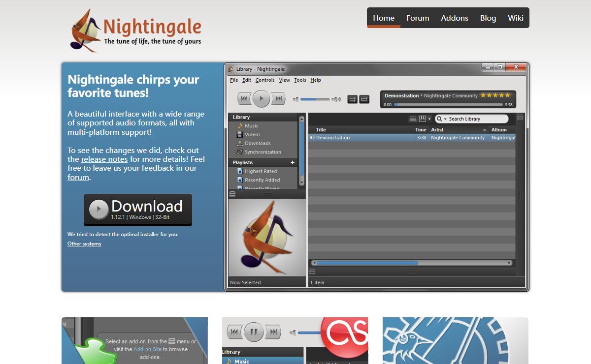
Task: Click the album art bird image
Action: click(267, 238)
